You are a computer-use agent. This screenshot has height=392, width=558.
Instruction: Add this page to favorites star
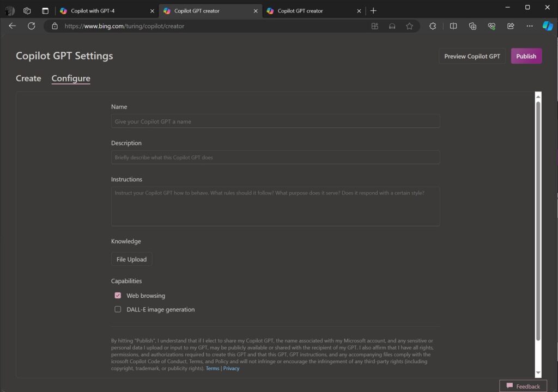tap(410, 26)
